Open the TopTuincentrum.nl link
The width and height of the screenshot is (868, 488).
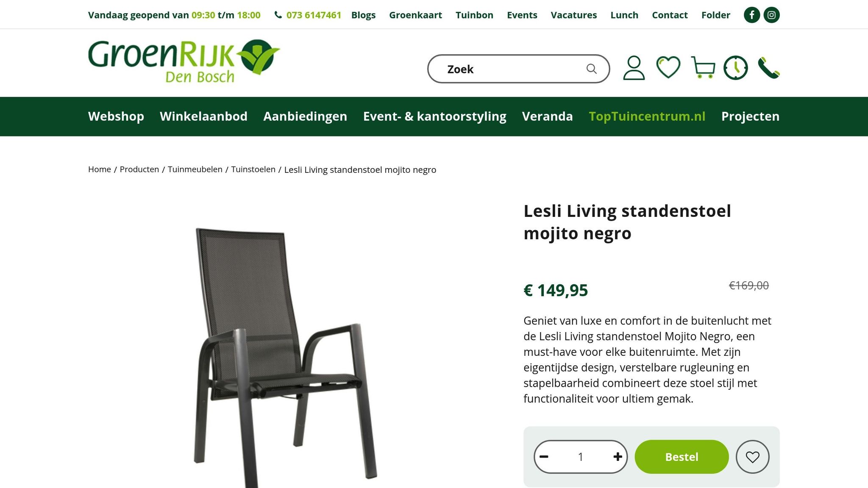(647, 116)
